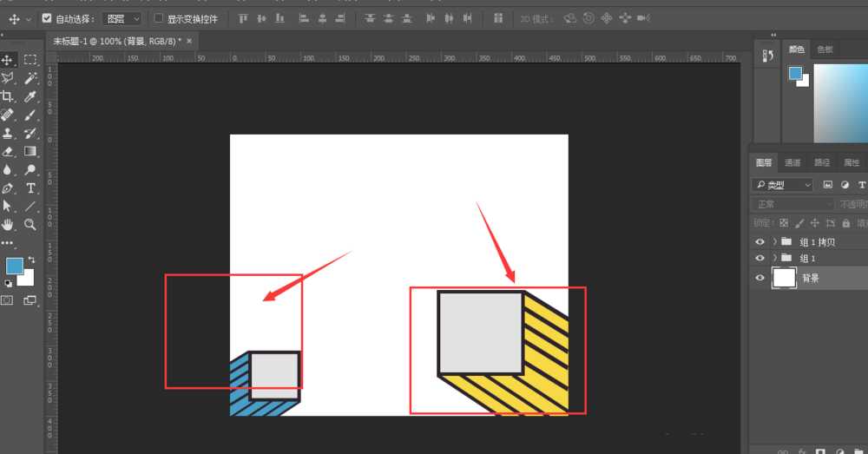The width and height of the screenshot is (868, 454).
Task: Select the Zoom magnifier tool
Action: coord(30,224)
